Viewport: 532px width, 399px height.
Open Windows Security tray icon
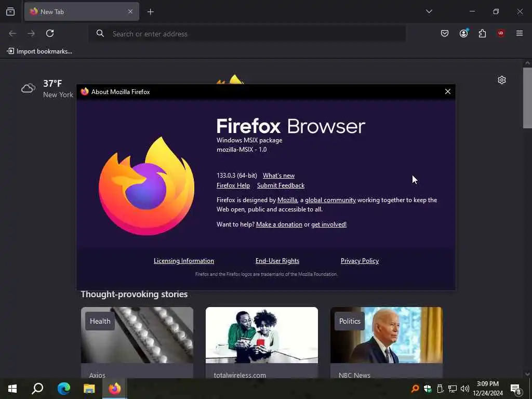pyautogui.click(x=428, y=389)
